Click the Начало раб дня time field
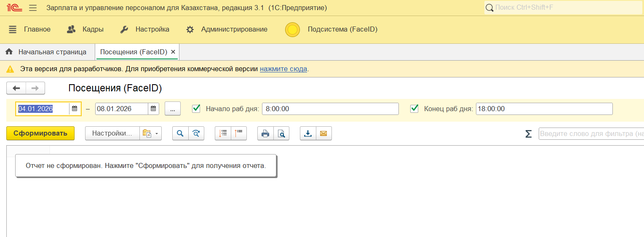Viewport: 644px width, 237px height. (x=330, y=109)
